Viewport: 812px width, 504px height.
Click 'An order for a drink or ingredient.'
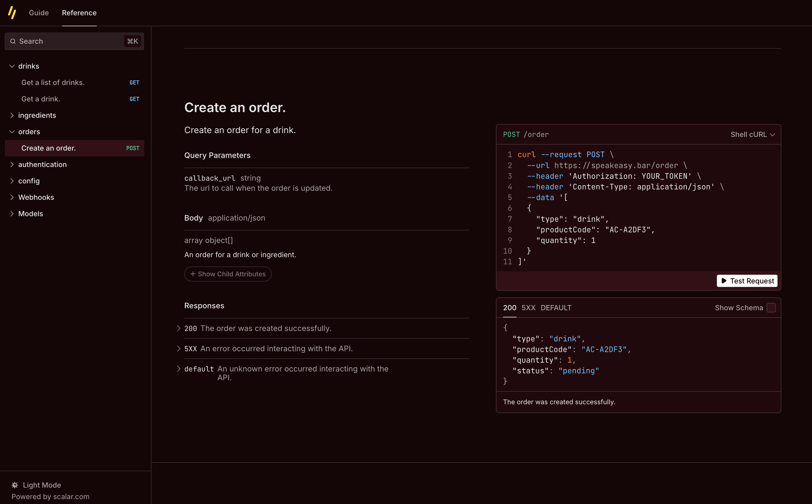[240, 255]
